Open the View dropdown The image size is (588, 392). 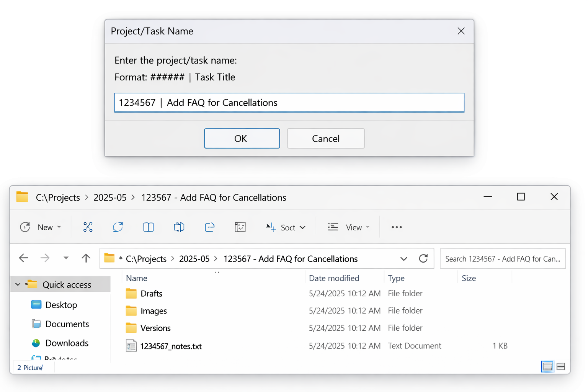(367, 227)
